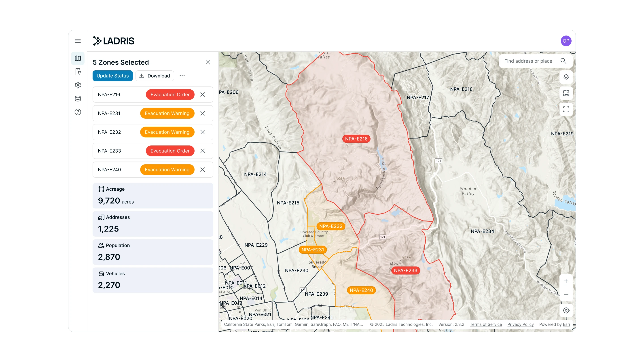Remove NPA-E232 from selection
Screen dimensions: 644x362
tap(203, 132)
